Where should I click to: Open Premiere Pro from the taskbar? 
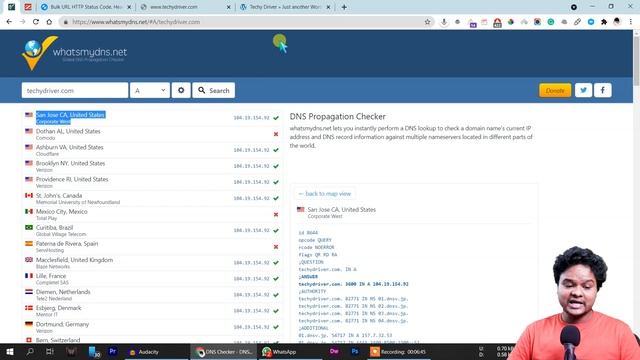(113, 351)
